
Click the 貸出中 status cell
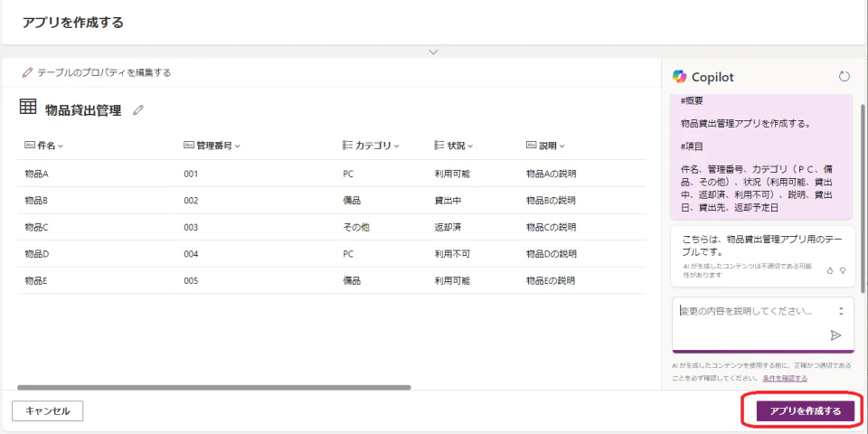pyautogui.click(x=448, y=201)
